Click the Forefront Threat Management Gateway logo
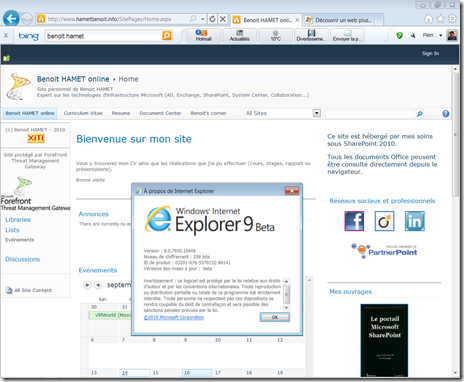Image resolution: width=464 pixels, height=382 pixels. coord(35,194)
